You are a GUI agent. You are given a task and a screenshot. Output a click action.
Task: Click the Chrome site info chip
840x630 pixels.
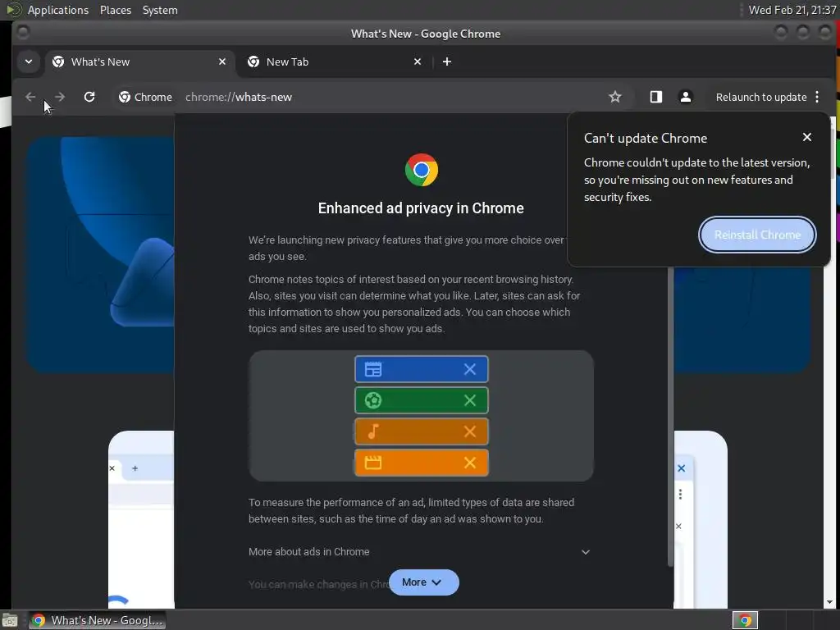point(146,97)
